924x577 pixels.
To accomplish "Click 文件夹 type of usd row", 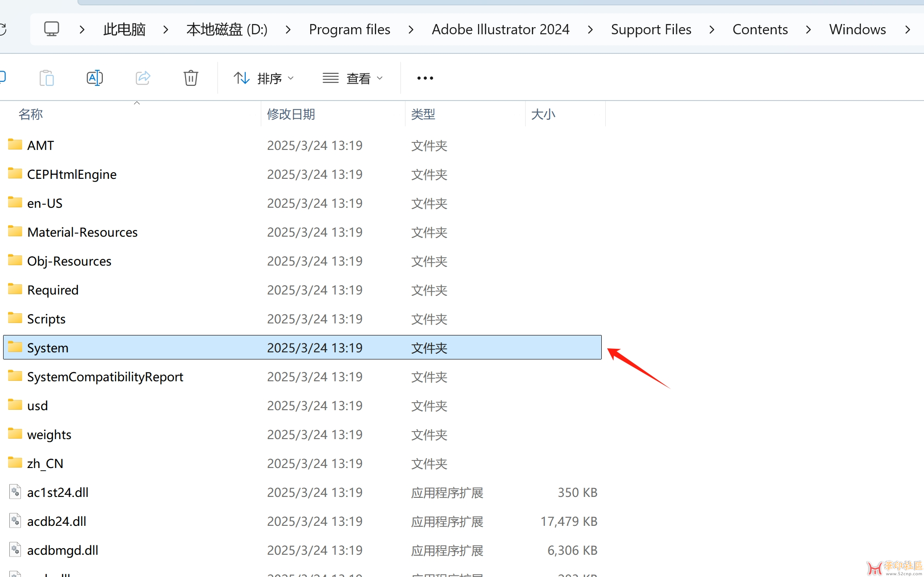I will click(429, 406).
